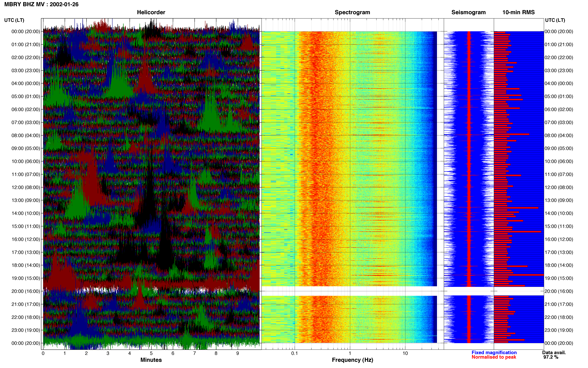588x368 pixels.
Task: Click the left time label '02:00 (22:00)'
Action: 26,57
